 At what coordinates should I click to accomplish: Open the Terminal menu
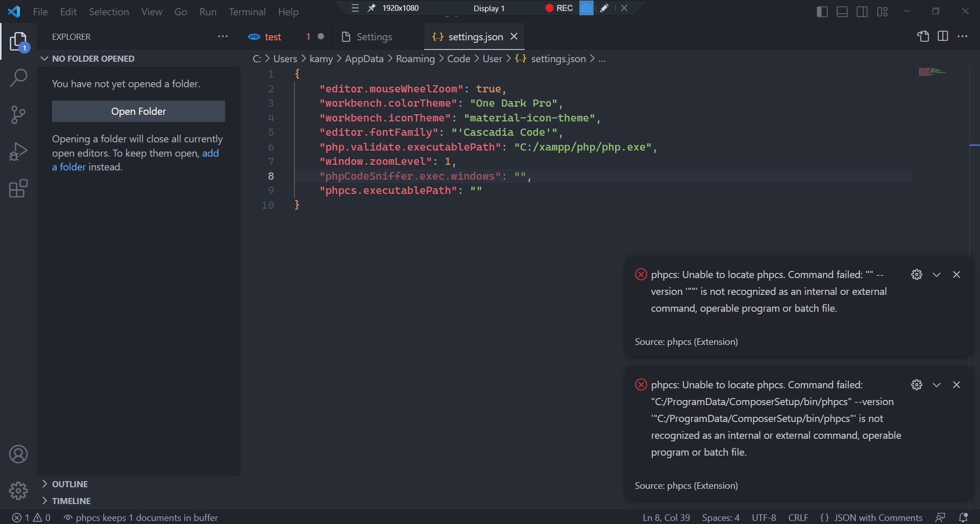click(x=247, y=12)
